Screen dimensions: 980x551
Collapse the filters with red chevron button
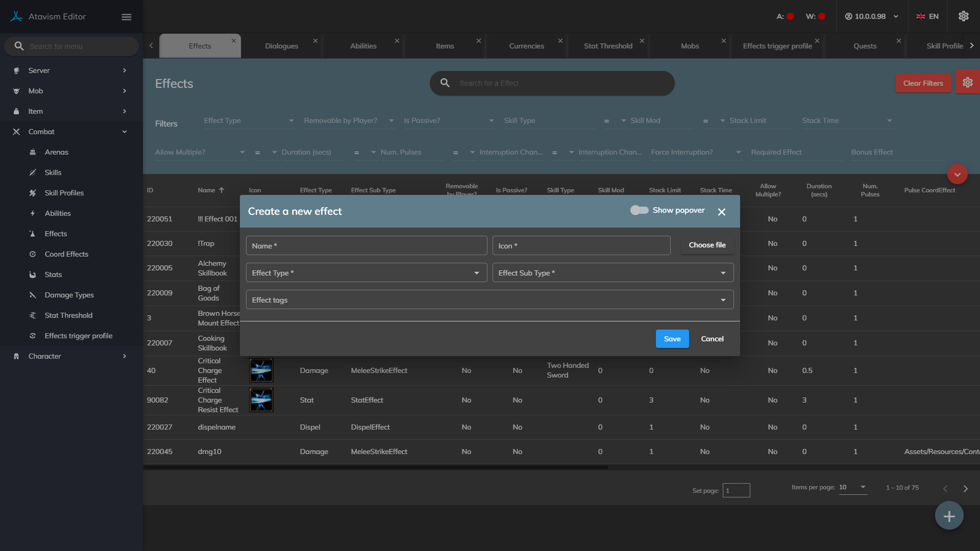(957, 174)
